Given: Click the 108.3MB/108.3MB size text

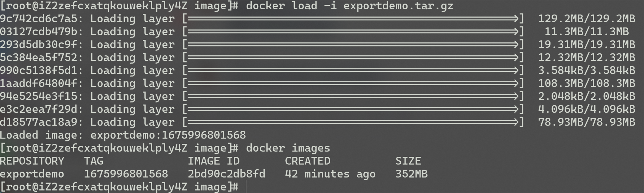Looking at the screenshot, I should pyautogui.click(x=587, y=83).
